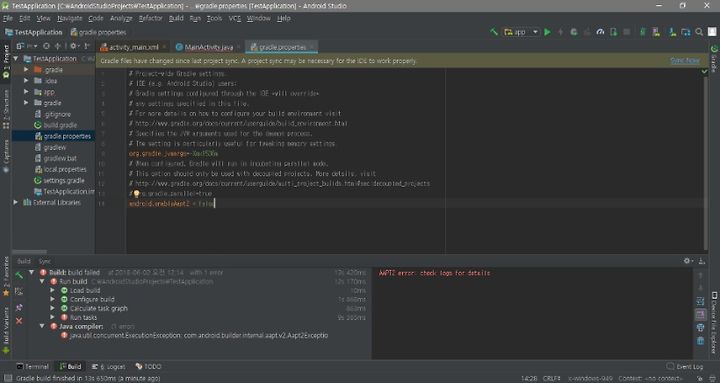The height and width of the screenshot is (383, 720).
Task: Click the green hammer Make Project icon
Action: pyautogui.click(x=494, y=32)
